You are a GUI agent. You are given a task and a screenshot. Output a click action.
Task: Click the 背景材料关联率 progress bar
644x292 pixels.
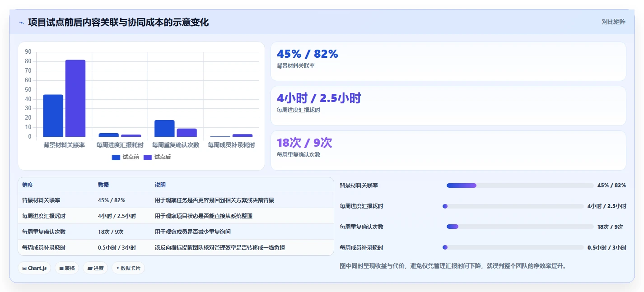tap(520, 185)
